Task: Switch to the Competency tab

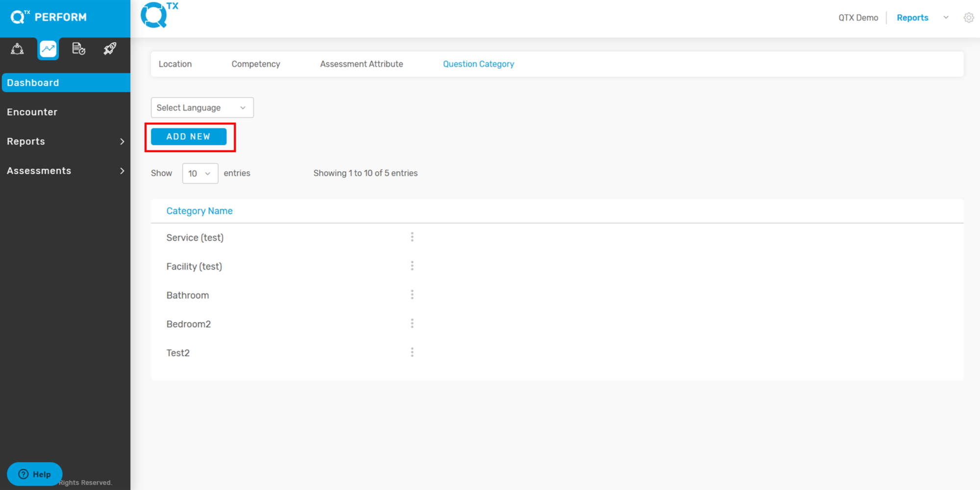Action: point(256,64)
